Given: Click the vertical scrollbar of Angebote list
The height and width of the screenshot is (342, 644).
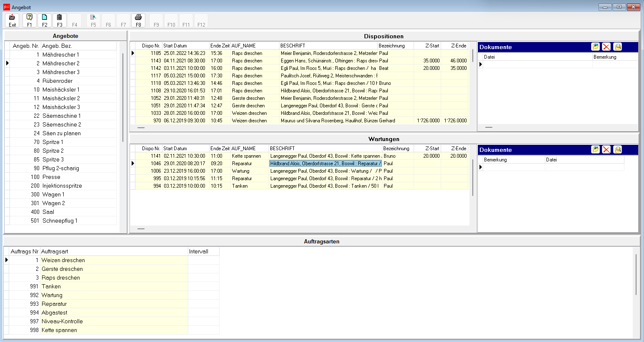Looking at the screenshot, I should click(x=123, y=97).
